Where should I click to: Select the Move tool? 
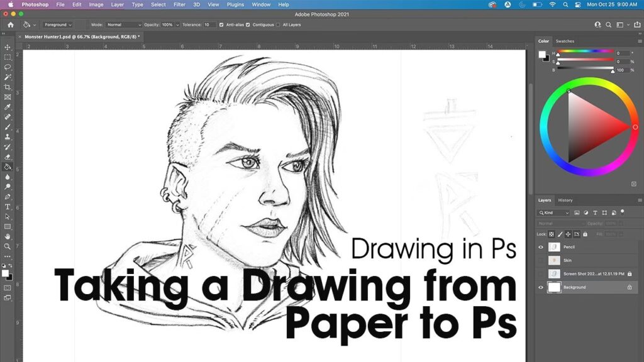tap(8, 47)
